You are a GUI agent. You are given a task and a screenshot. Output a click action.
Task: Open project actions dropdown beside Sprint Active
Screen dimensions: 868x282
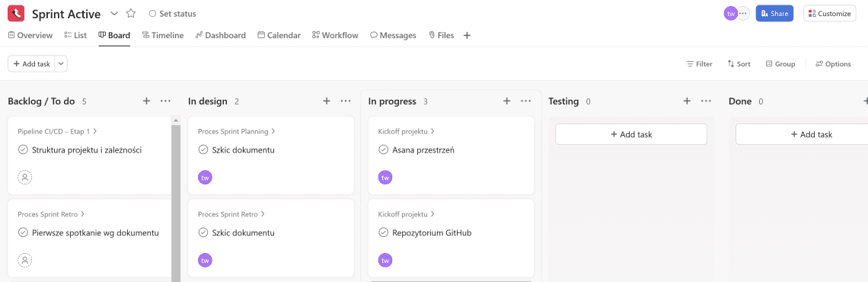(x=114, y=13)
